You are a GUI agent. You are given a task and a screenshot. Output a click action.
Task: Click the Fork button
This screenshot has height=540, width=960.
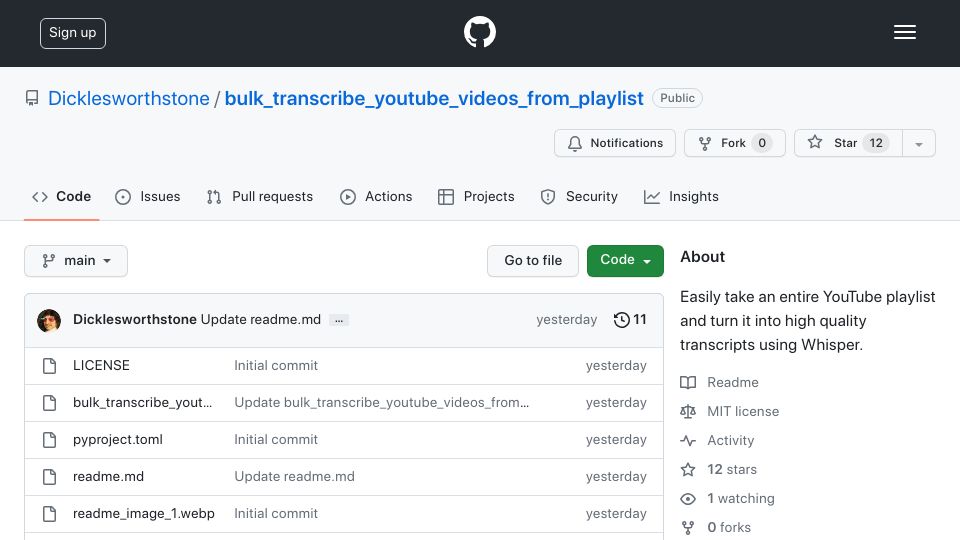click(x=735, y=143)
